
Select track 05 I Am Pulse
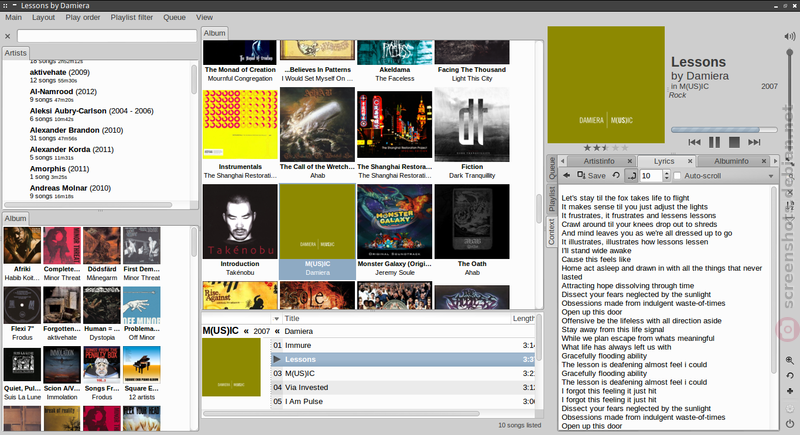(403, 401)
